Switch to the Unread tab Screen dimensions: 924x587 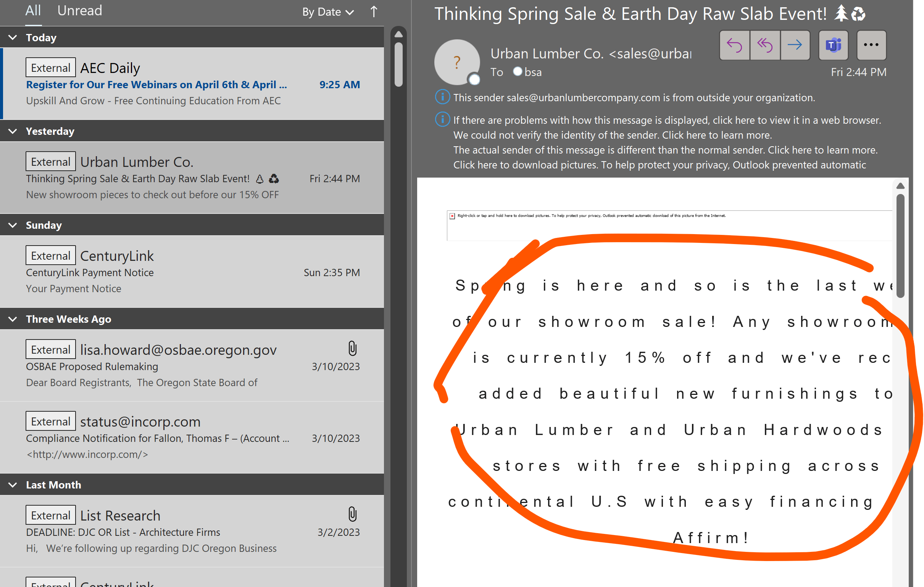coord(79,11)
